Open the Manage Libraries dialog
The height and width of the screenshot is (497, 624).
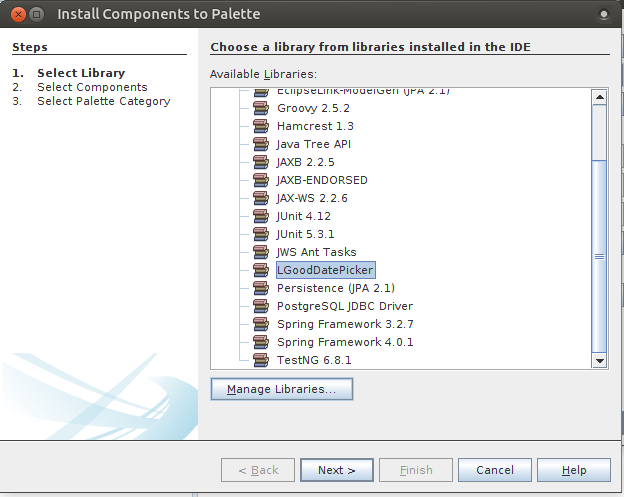tap(282, 389)
